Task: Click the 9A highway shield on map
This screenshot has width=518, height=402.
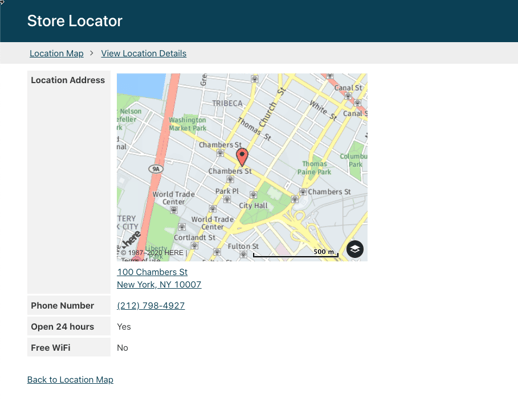Action: [x=156, y=169]
